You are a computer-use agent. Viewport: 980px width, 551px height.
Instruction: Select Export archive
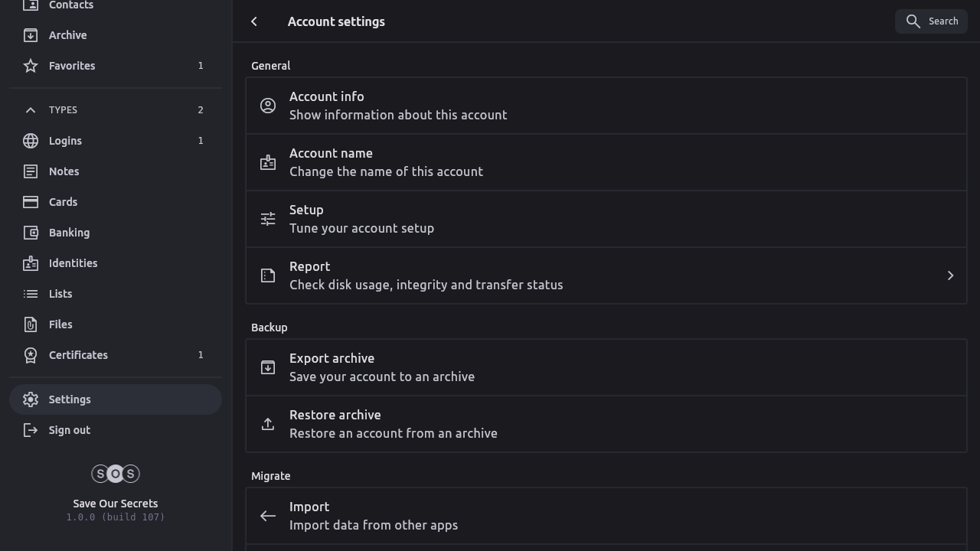[606, 367]
